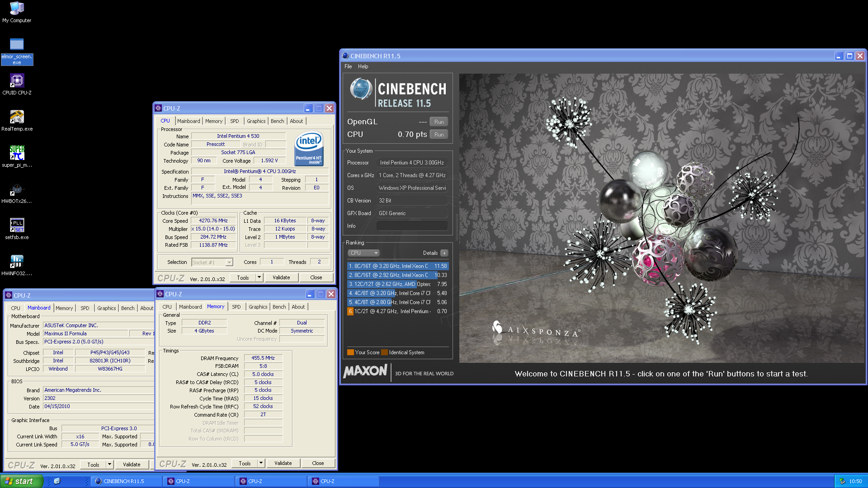The width and height of the screenshot is (868, 488).
Task: Switch to SPD tab in top CPU-Z
Action: (234, 121)
